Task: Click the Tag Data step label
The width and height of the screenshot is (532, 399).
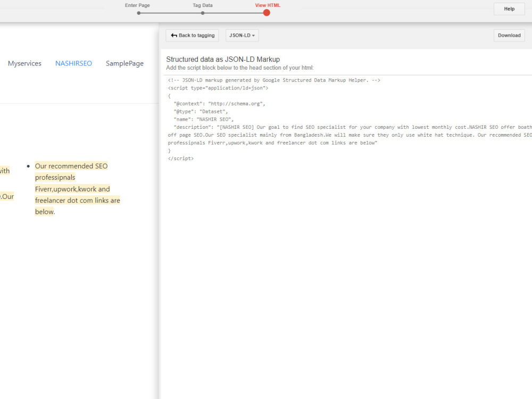Action: [x=203, y=5]
